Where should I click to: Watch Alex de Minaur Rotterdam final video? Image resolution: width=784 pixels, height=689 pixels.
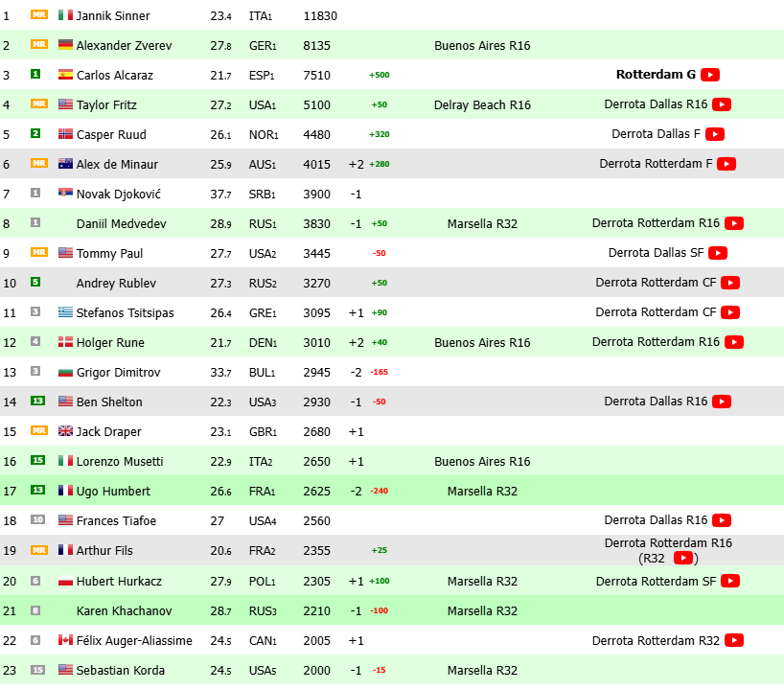726,164
